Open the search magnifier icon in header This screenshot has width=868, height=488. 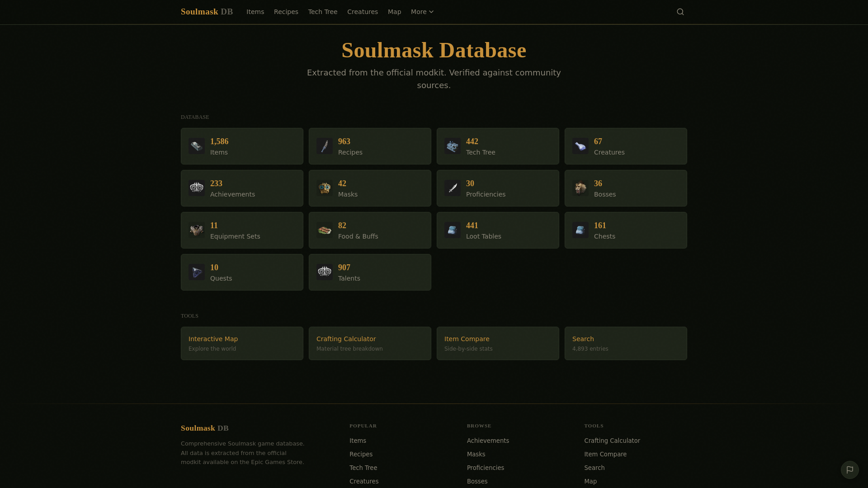pos(680,12)
